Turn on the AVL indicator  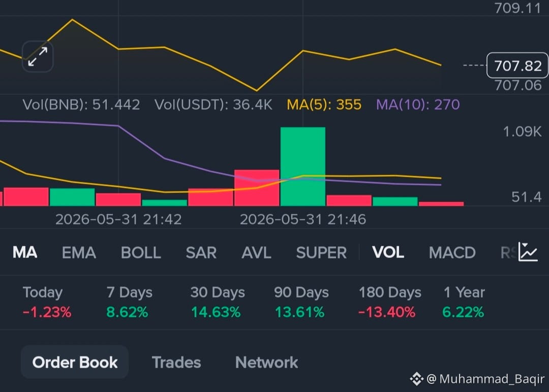(256, 252)
